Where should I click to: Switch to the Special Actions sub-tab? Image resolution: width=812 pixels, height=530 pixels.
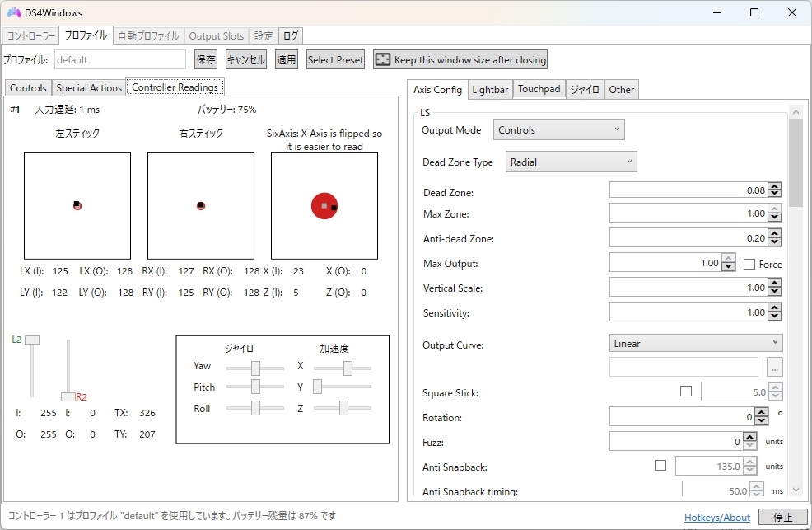coord(89,88)
